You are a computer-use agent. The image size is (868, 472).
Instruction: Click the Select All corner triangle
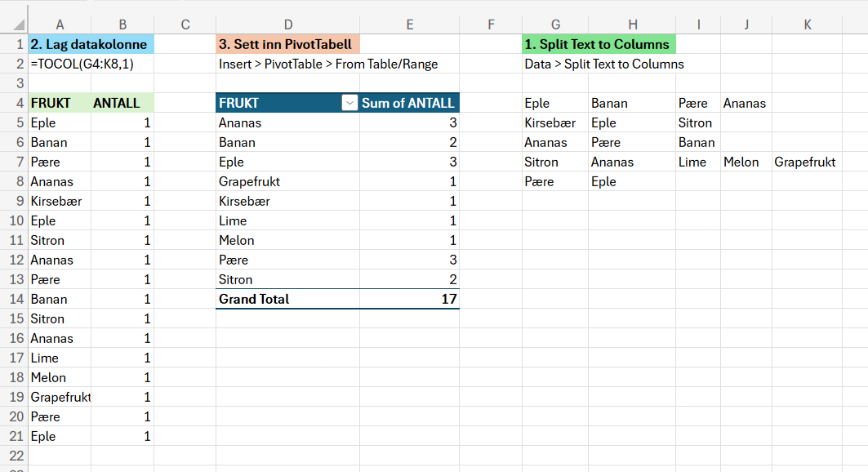(19, 24)
